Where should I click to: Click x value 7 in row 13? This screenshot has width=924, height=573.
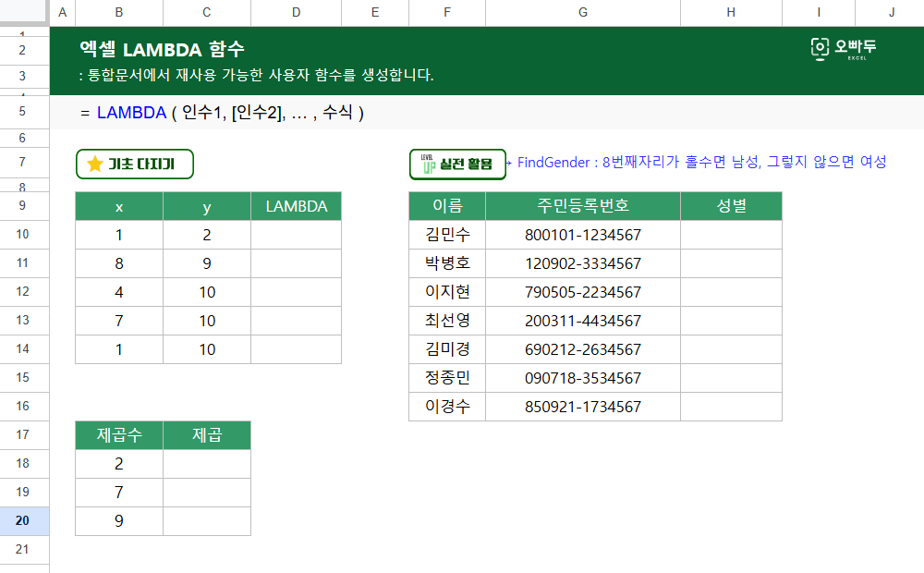[119, 321]
